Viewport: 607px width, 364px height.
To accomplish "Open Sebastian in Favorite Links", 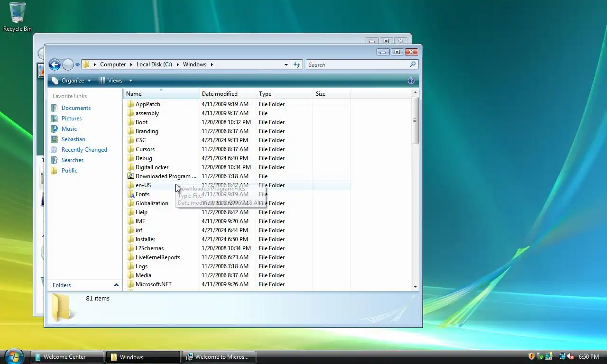I will click(x=74, y=139).
